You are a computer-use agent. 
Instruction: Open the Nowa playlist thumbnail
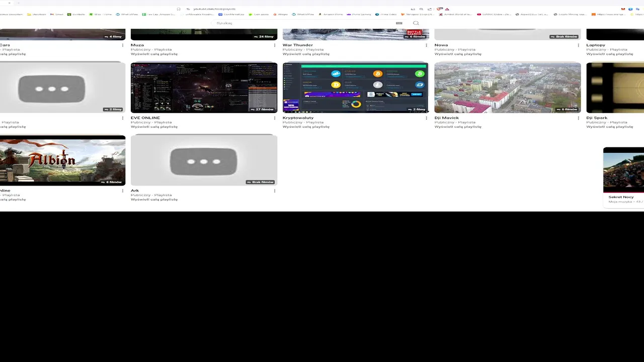coord(508,35)
